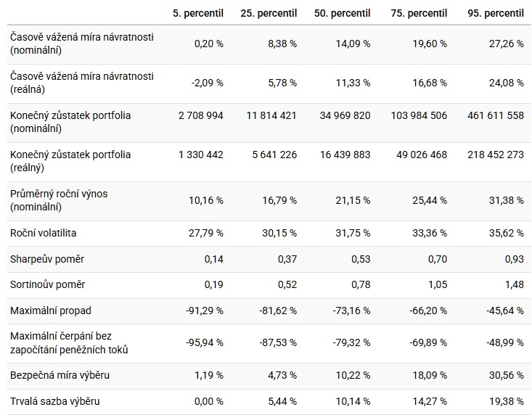Click the "50. percentil" column header
The image size is (532, 415).
pyautogui.click(x=342, y=13)
